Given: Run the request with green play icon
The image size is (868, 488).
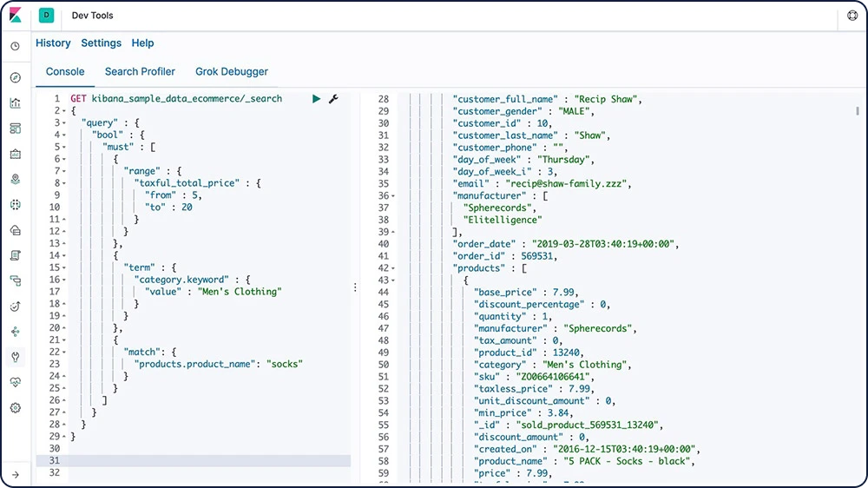Looking at the screenshot, I should tap(316, 99).
